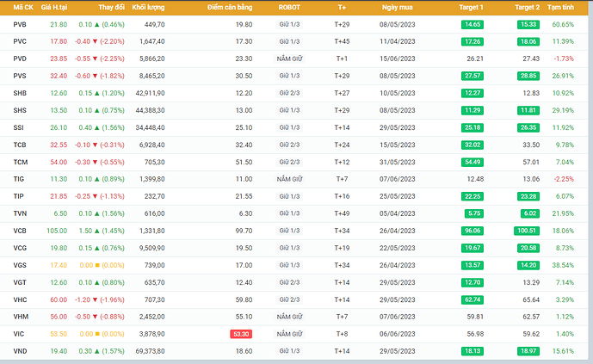Sort by the Tạm tính column header
This screenshot has height=364, width=593.
pyautogui.click(x=562, y=7)
